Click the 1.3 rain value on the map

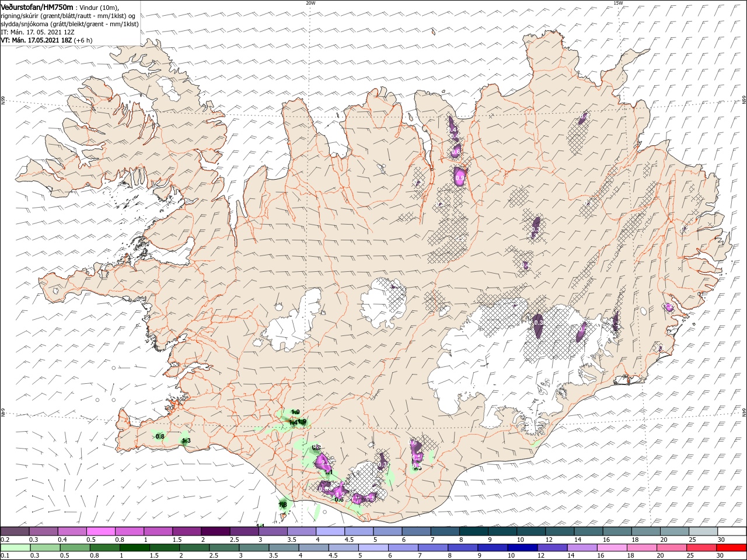tap(186, 441)
